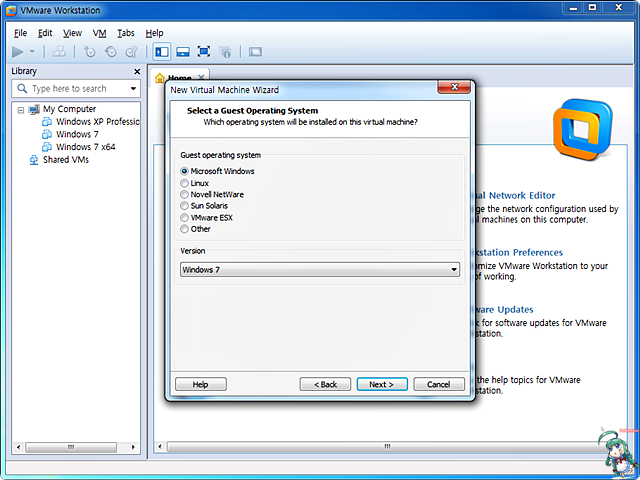Click the Help button in wizard
The width and height of the screenshot is (640, 480).
[201, 384]
